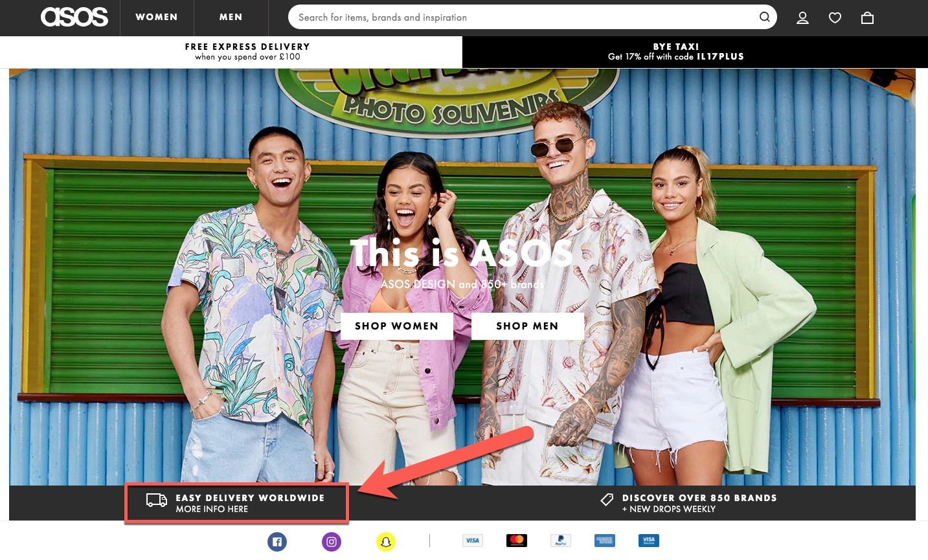
Task: Open the Facebook icon in footer
Action: click(x=277, y=542)
